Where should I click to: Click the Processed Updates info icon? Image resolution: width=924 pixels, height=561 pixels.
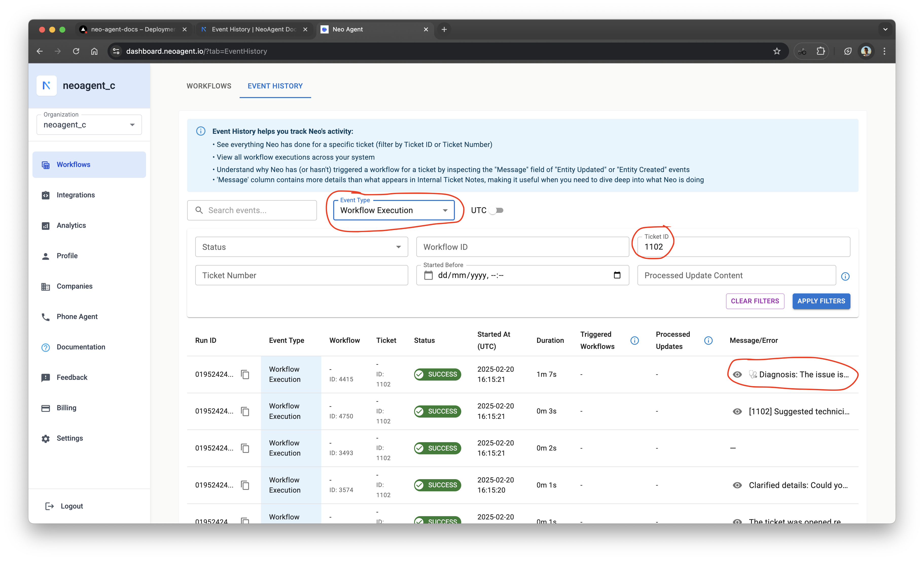[708, 340]
